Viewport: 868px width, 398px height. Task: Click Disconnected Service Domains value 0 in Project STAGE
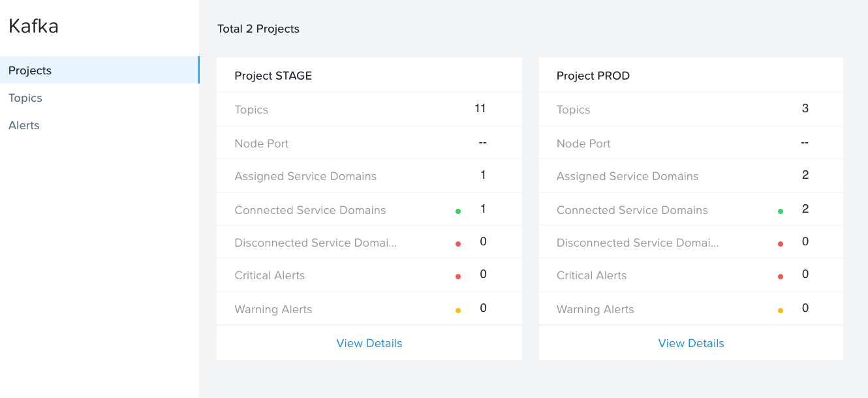pyautogui.click(x=484, y=241)
